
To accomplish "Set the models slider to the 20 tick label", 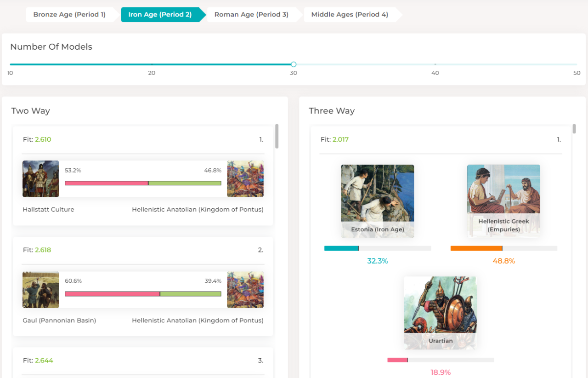I will [x=152, y=73].
